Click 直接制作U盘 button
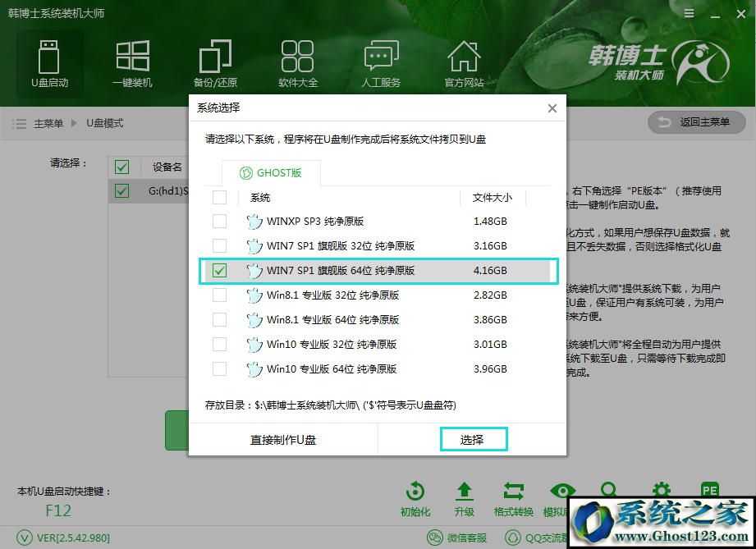 coord(283,440)
